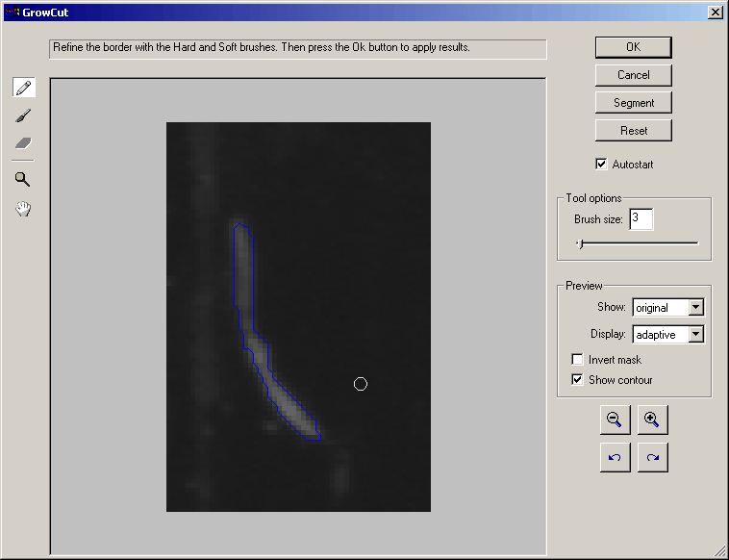Run segmentation with the Segment button
729x560 pixels.
click(x=633, y=103)
